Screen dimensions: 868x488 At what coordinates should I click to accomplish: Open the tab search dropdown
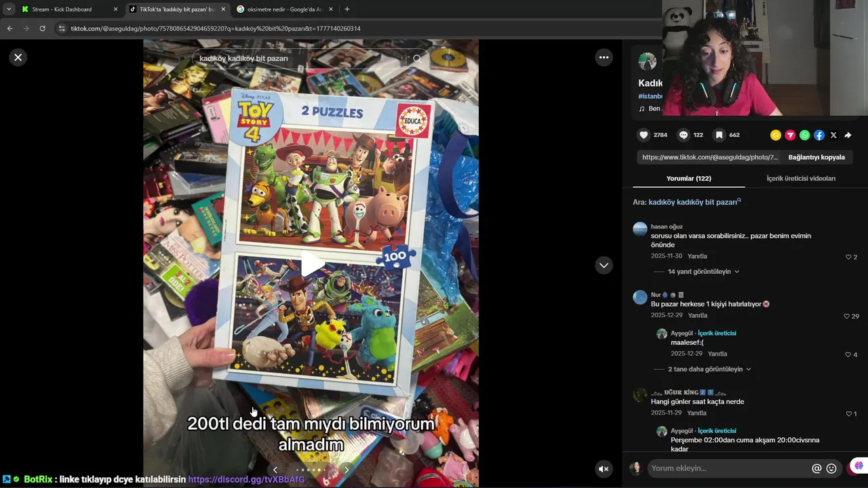tap(9, 9)
